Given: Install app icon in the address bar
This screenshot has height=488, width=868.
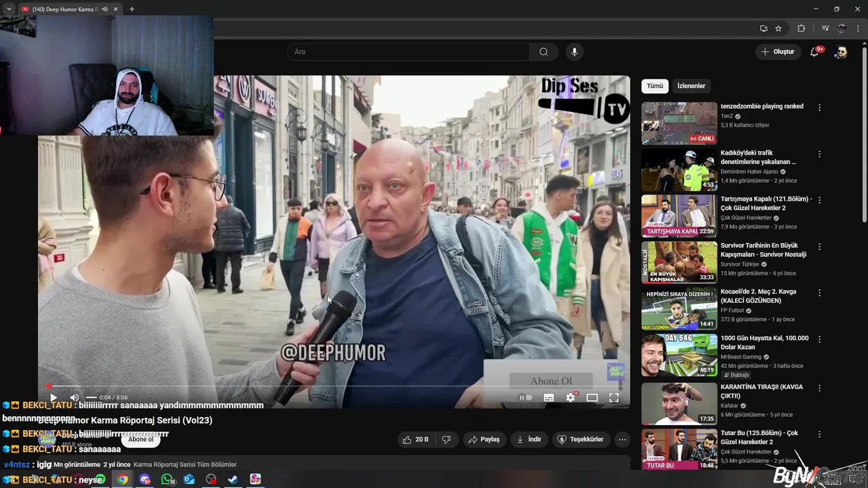Looking at the screenshot, I should click(x=764, y=28).
